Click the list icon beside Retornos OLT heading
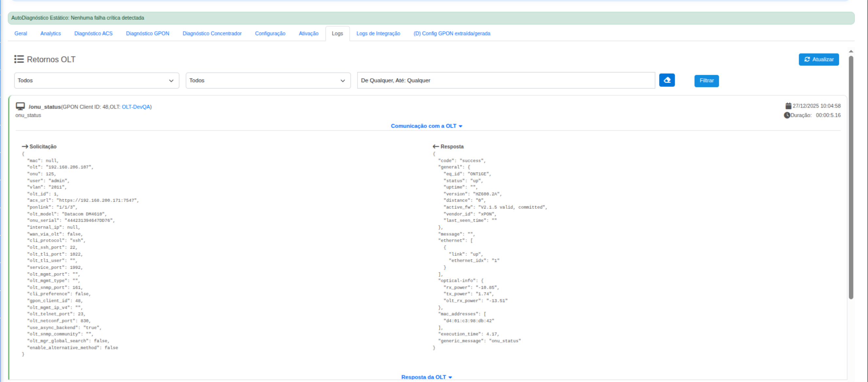868x382 pixels. point(19,59)
